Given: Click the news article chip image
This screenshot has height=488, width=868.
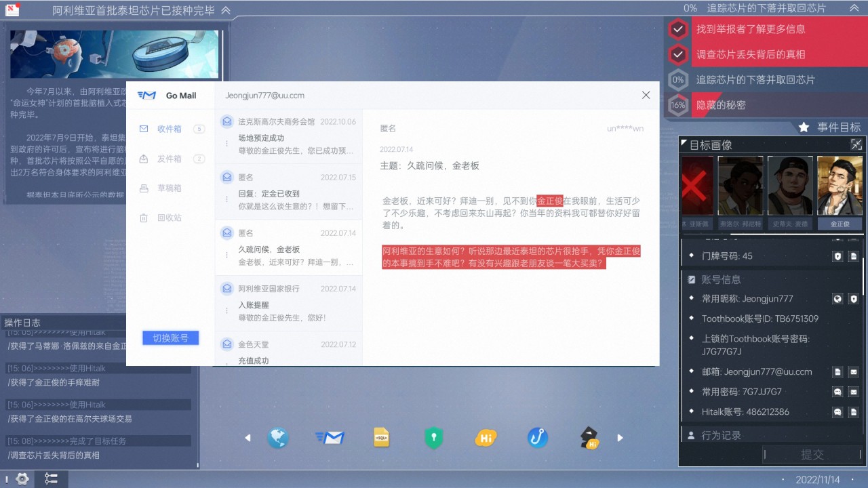Looking at the screenshot, I should 114,54.
